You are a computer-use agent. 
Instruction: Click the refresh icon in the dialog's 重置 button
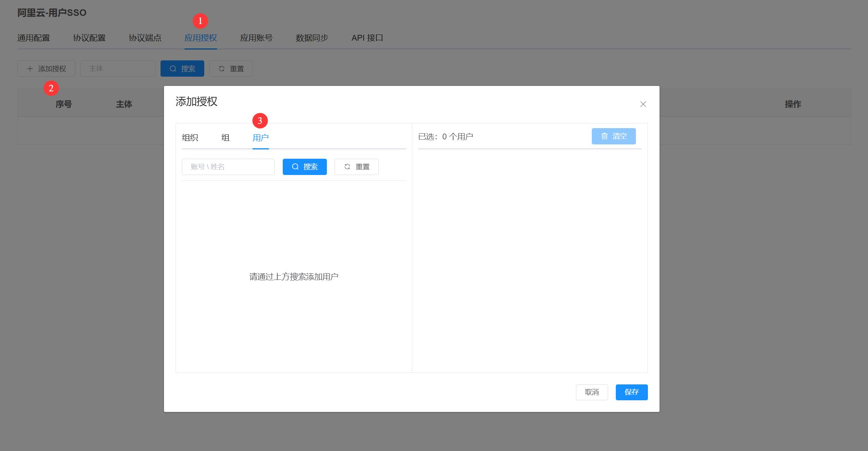(x=347, y=167)
